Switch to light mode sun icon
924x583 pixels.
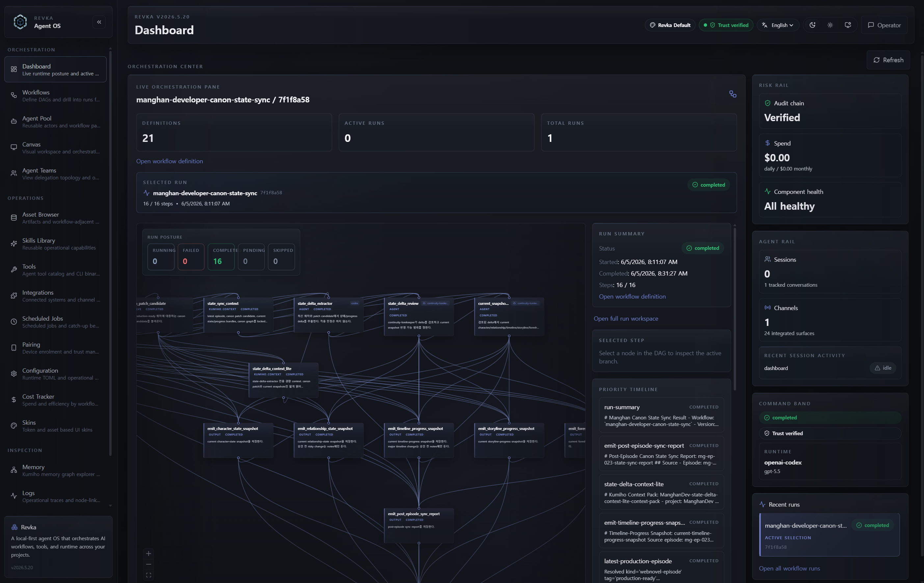click(830, 25)
